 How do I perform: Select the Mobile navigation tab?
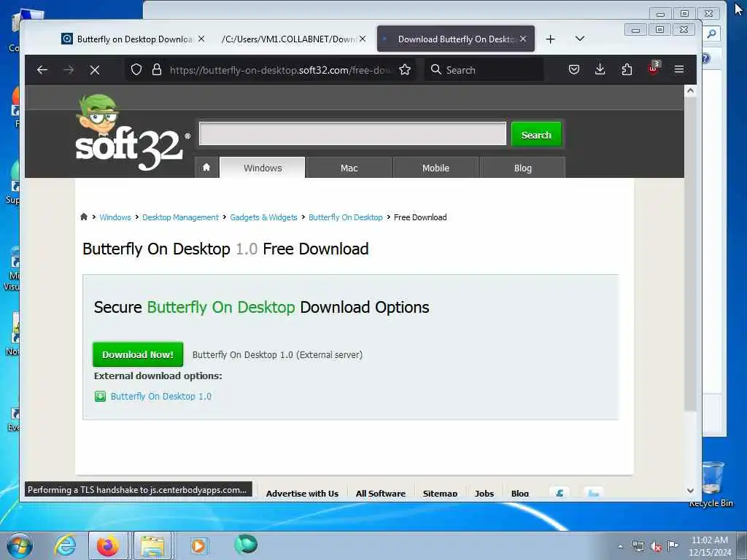tap(436, 168)
